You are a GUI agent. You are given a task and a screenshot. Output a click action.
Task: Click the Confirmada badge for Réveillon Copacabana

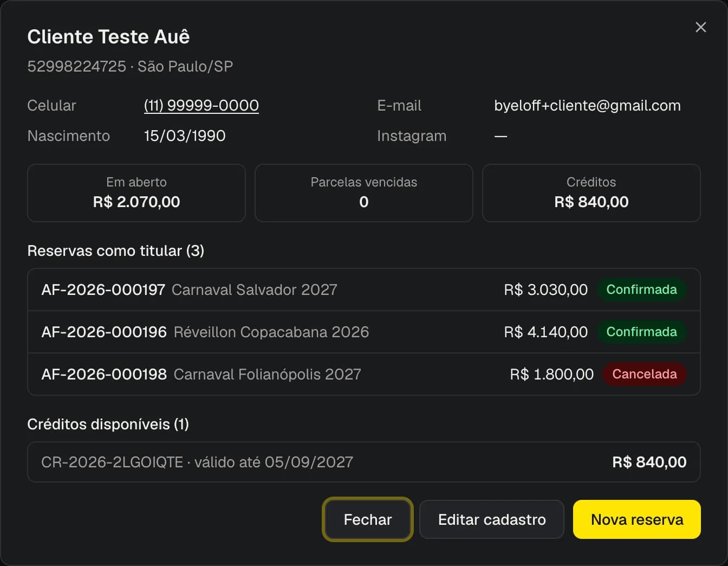(641, 332)
